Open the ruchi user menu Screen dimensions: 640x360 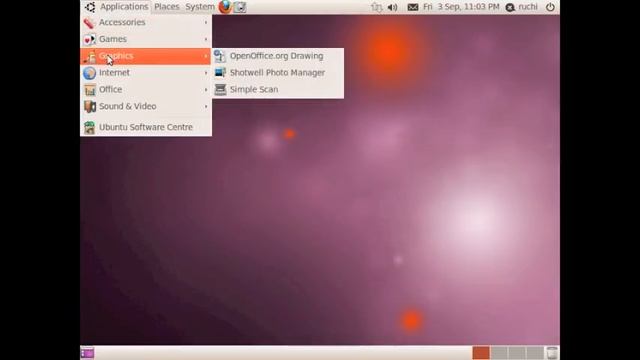click(522, 7)
